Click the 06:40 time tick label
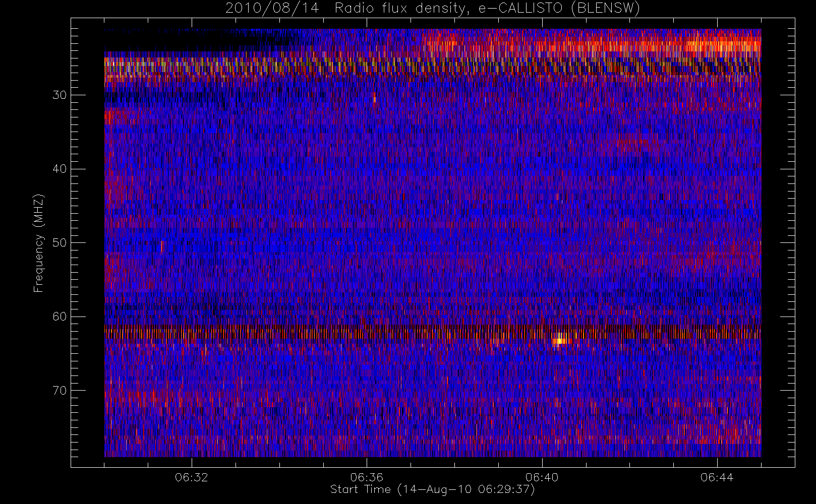Viewport: 816px width, 504px height. coord(542,477)
